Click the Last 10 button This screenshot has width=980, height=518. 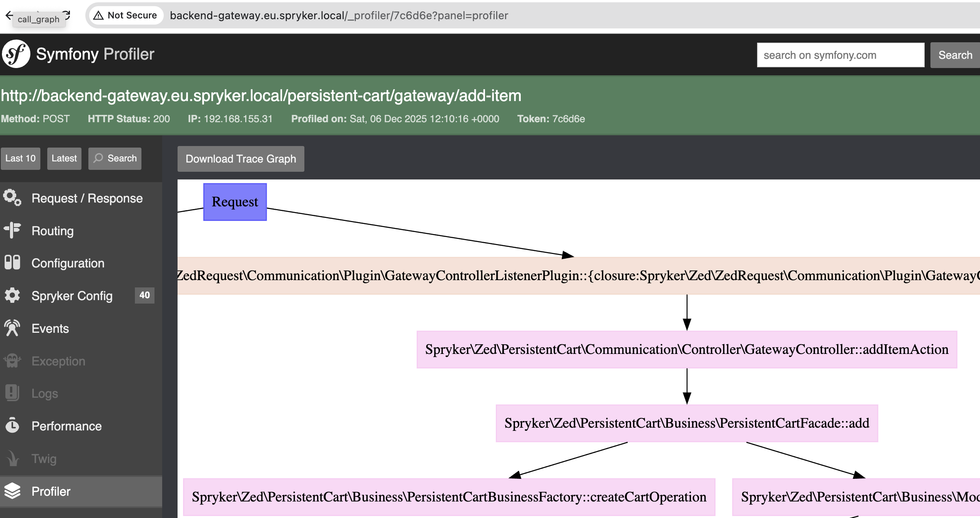20,158
